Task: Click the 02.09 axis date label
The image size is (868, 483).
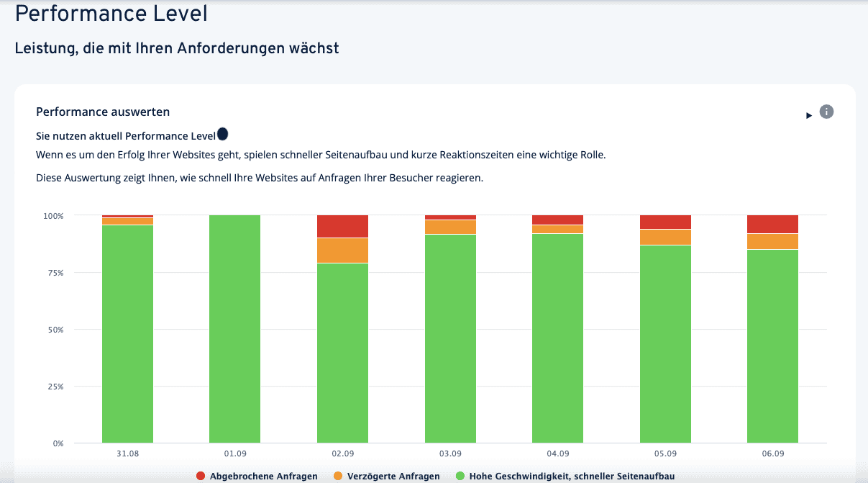Action: [342, 454]
